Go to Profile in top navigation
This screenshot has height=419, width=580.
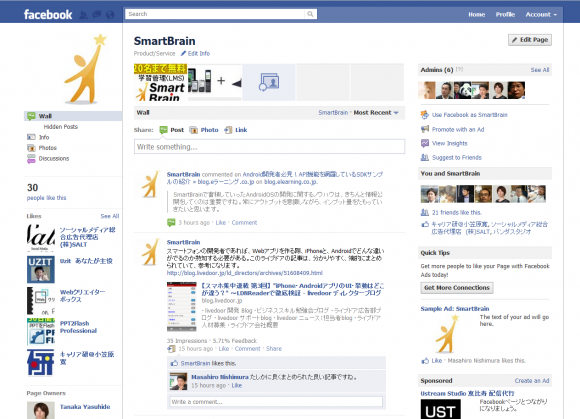[x=505, y=14]
